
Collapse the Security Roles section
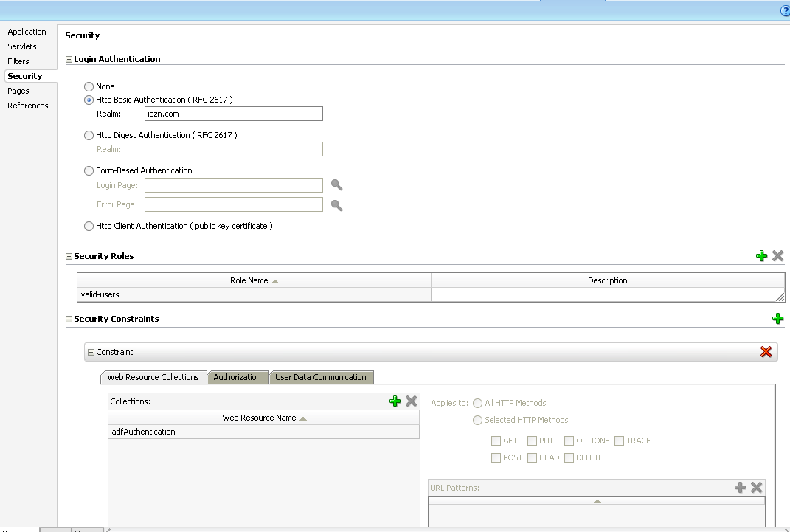pyautogui.click(x=69, y=257)
